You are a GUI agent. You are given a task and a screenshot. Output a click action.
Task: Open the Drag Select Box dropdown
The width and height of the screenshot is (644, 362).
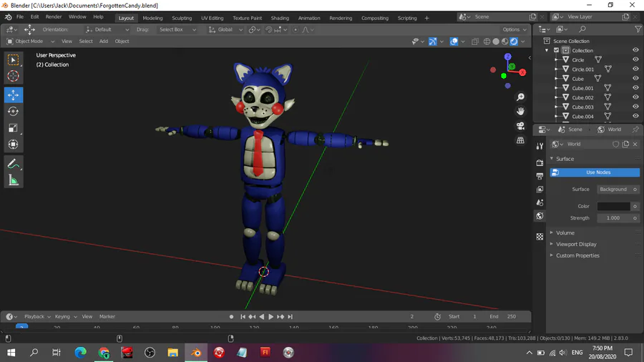pyautogui.click(x=177, y=29)
